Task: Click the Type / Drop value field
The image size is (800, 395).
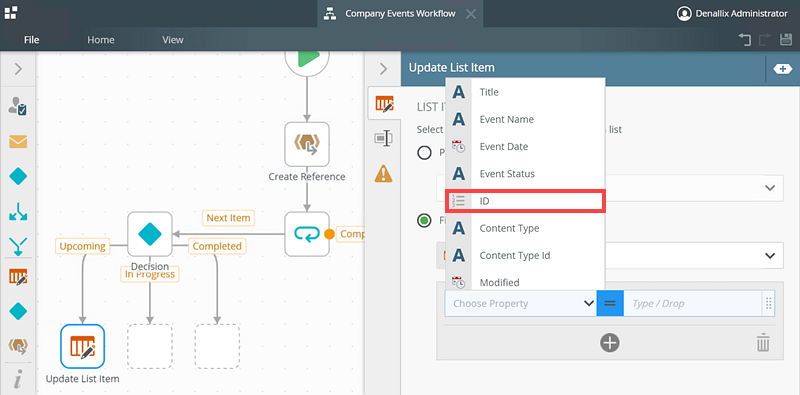Action: [693, 303]
